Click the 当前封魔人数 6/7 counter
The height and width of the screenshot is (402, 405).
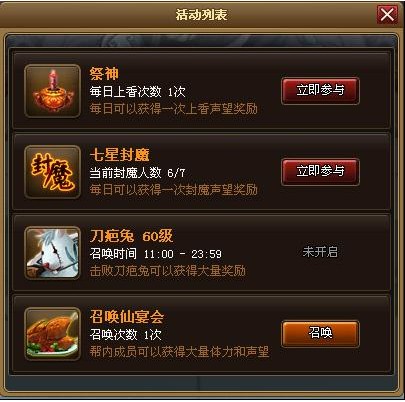tap(137, 173)
